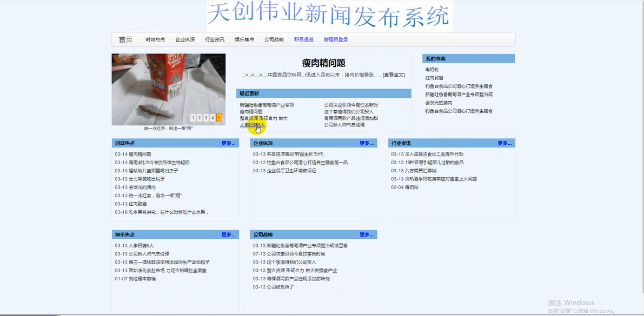Open 整合资源 形成合力 做大 under 最近更新
Viewport: 644px width, 316px height.
[264, 118]
